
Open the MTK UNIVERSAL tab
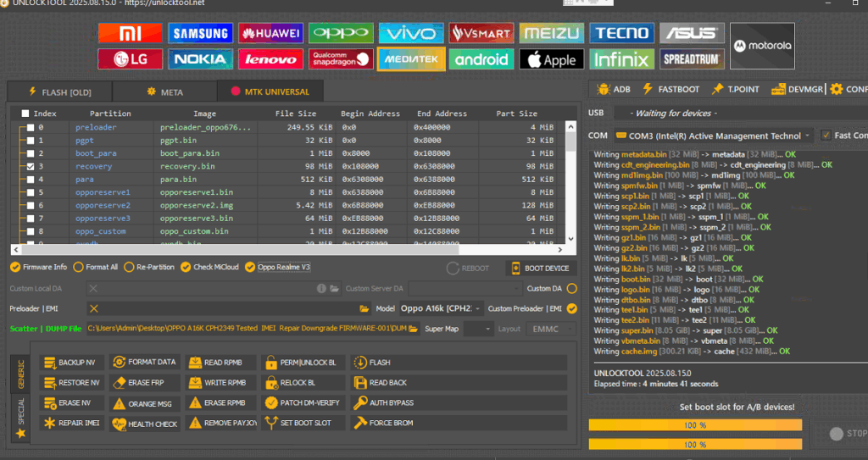click(x=270, y=91)
